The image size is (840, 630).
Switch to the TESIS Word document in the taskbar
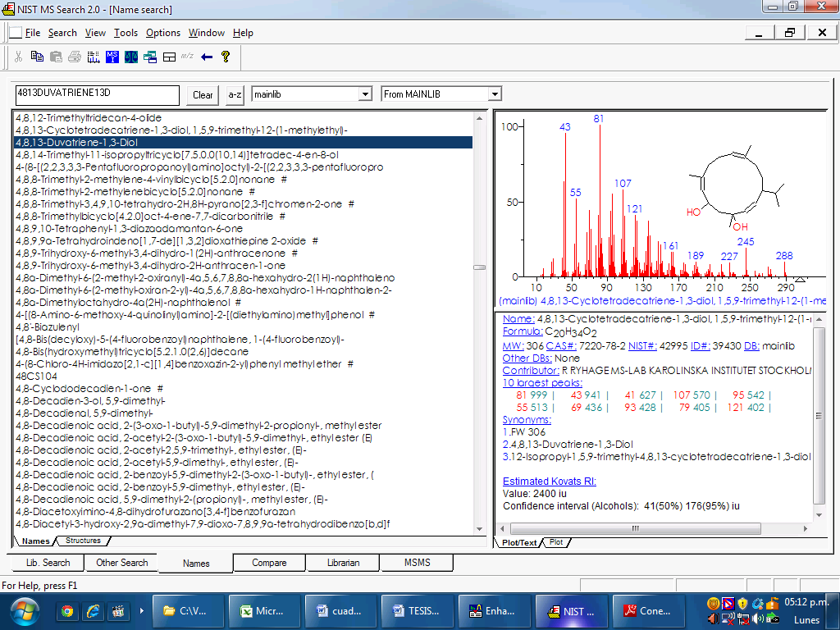click(416, 611)
